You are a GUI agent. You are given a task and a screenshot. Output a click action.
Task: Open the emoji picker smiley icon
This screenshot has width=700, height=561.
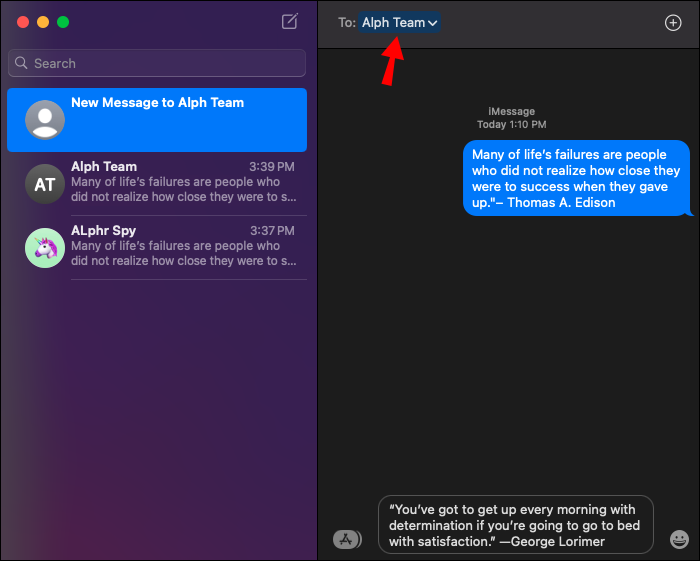click(x=679, y=540)
